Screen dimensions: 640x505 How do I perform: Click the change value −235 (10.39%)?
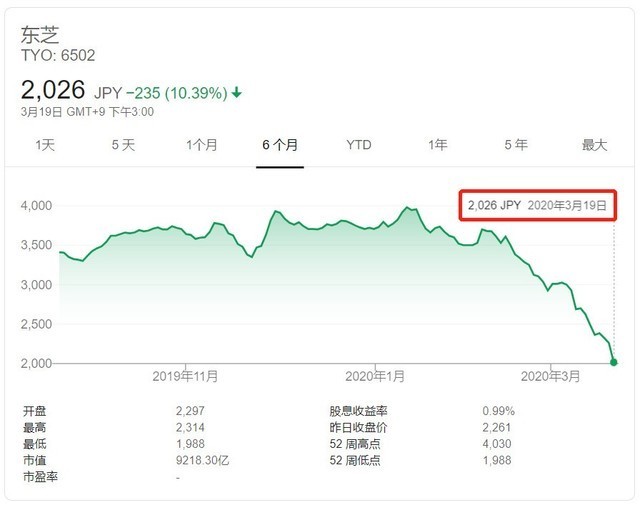click(177, 93)
